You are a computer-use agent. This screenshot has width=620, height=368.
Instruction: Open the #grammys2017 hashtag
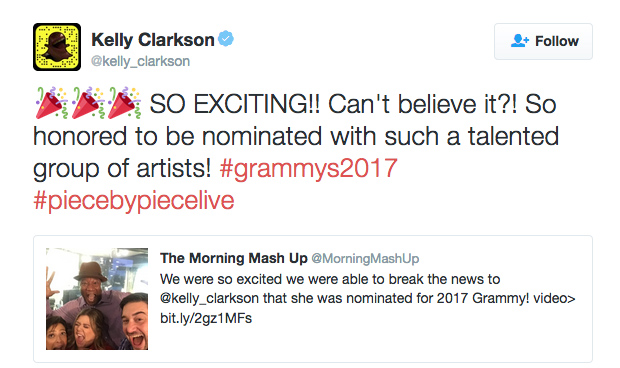[x=308, y=168]
